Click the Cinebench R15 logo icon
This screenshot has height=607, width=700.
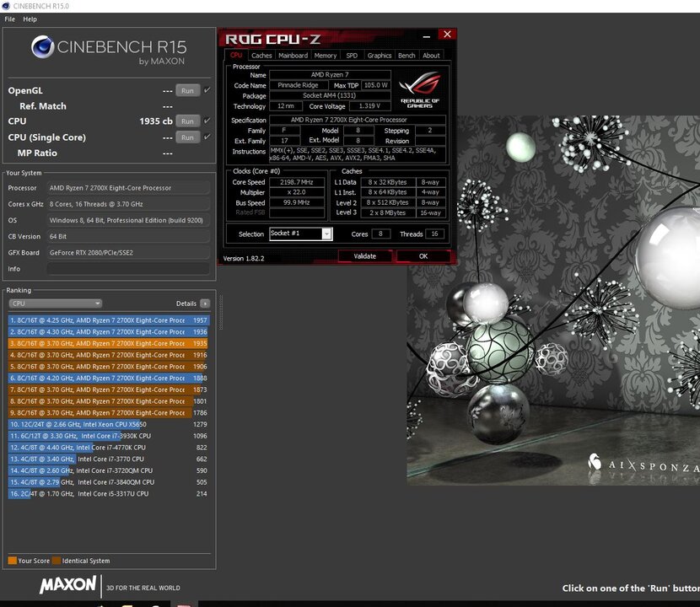tap(43, 47)
